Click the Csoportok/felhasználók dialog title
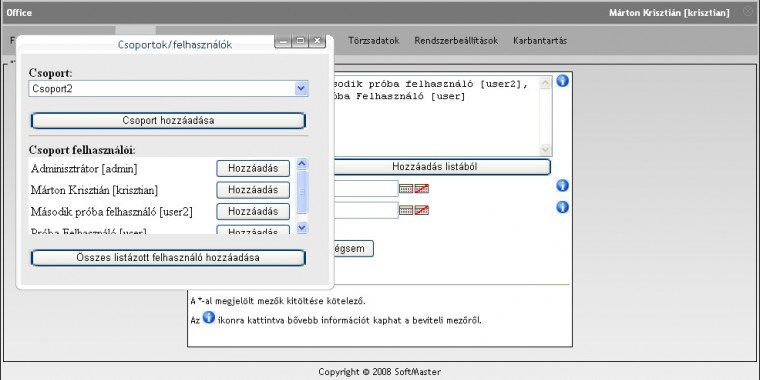 pos(175,45)
